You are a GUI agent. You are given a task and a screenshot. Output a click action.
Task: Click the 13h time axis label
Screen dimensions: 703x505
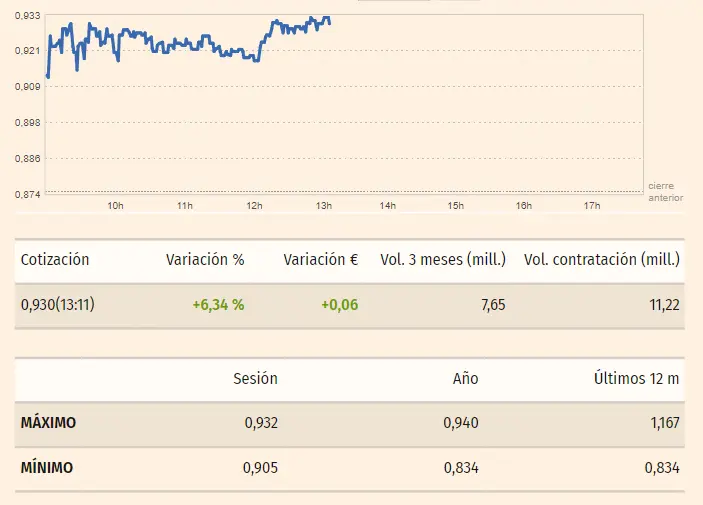[324, 207]
